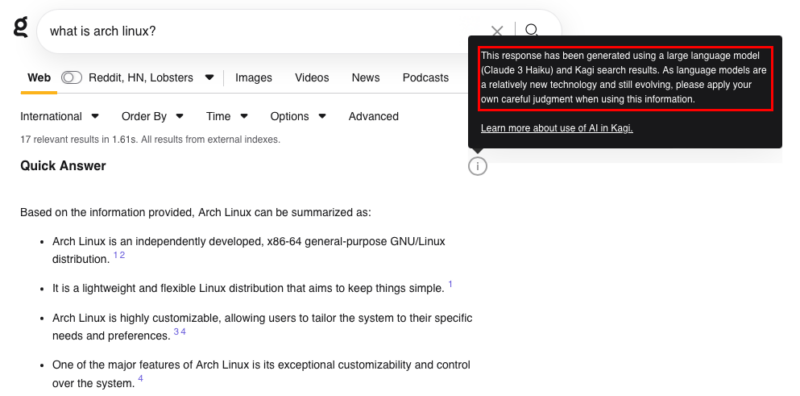Expand the International region dropdown
This screenshot has width=800, height=396.
(59, 116)
